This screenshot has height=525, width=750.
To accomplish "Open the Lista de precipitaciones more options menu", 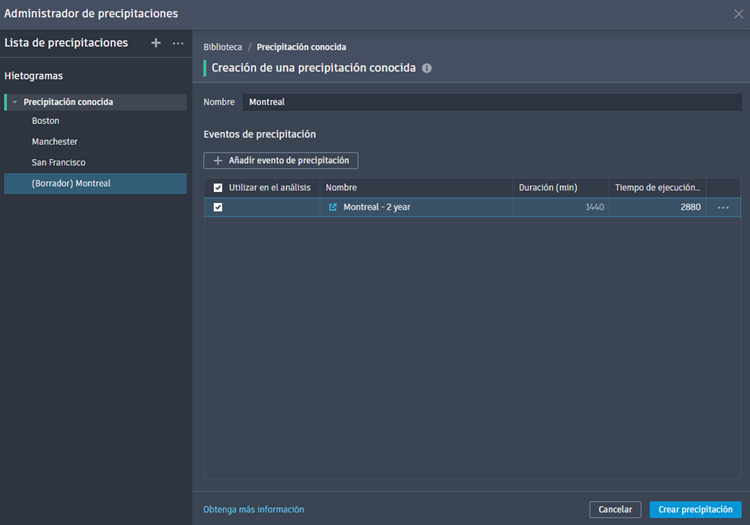I will [178, 43].
